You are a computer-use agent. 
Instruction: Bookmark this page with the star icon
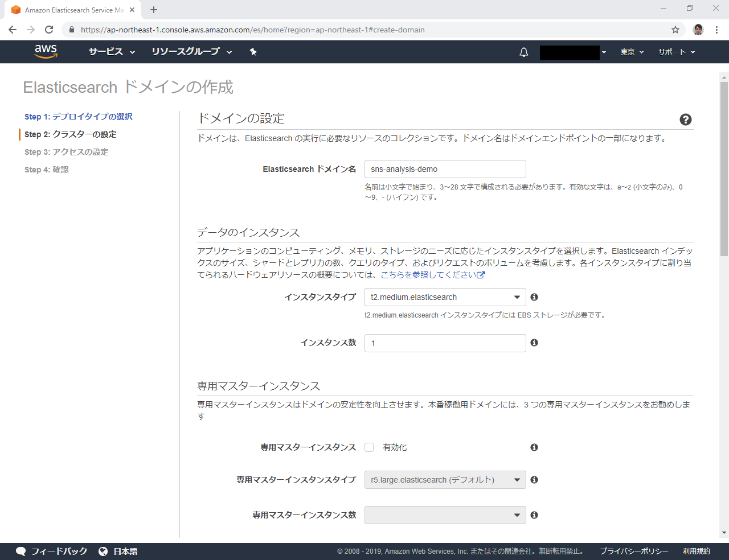[x=675, y=30]
